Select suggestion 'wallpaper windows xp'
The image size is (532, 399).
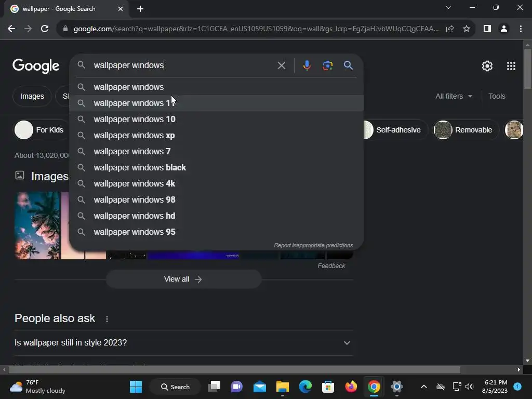pyautogui.click(x=216, y=136)
